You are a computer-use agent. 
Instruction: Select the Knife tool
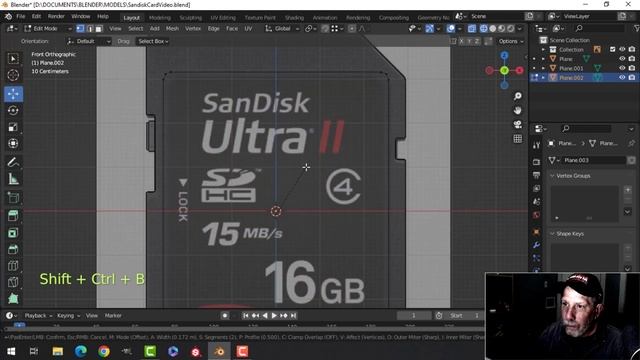[13, 282]
